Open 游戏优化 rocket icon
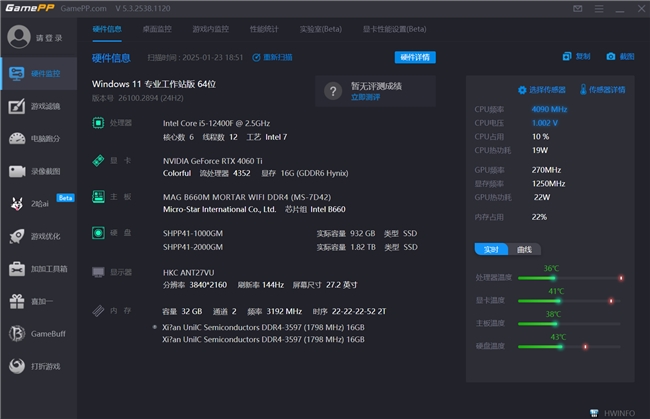The width and height of the screenshot is (650, 419). [x=17, y=236]
